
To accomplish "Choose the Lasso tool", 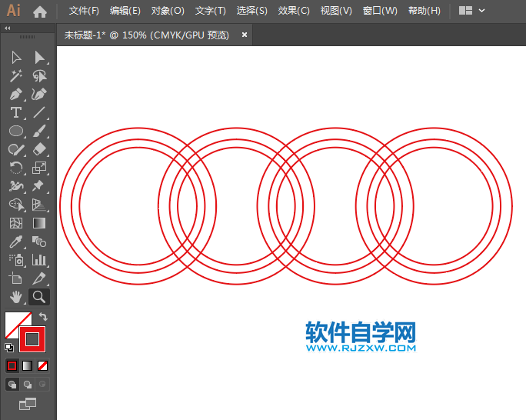I will [x=39, y=76].
